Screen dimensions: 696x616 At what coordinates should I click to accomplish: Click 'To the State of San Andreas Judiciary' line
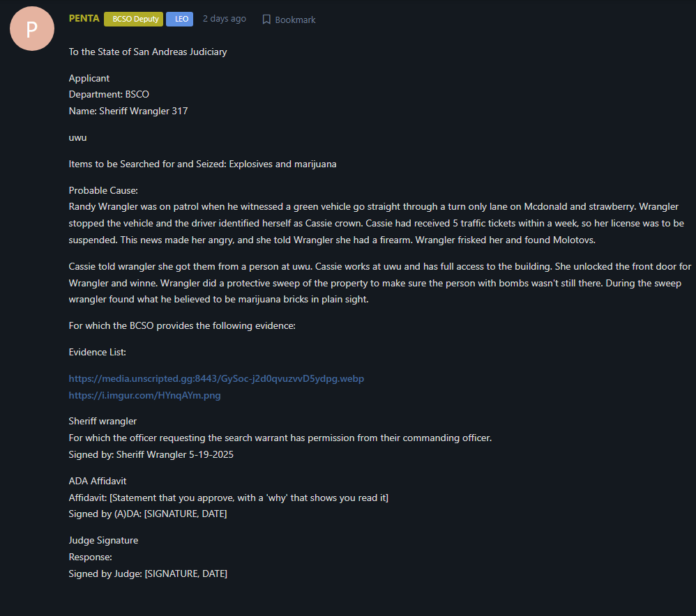tap(148, 52)
